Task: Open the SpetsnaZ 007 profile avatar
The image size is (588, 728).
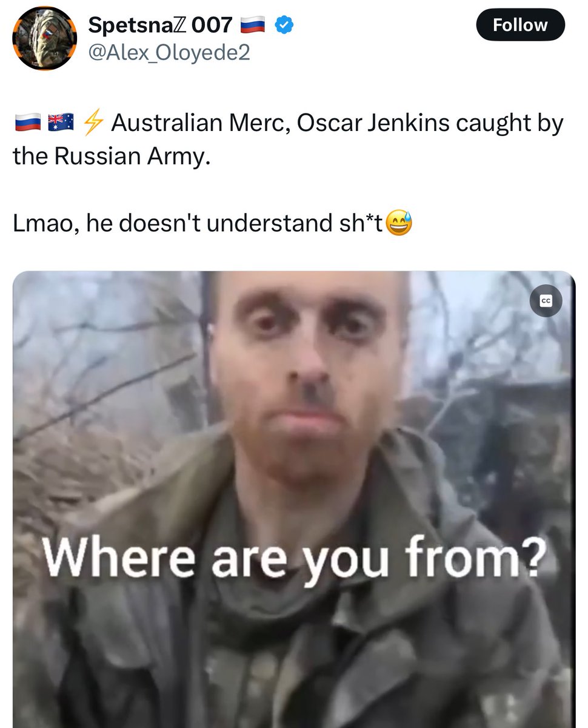Action: [44, 38]
